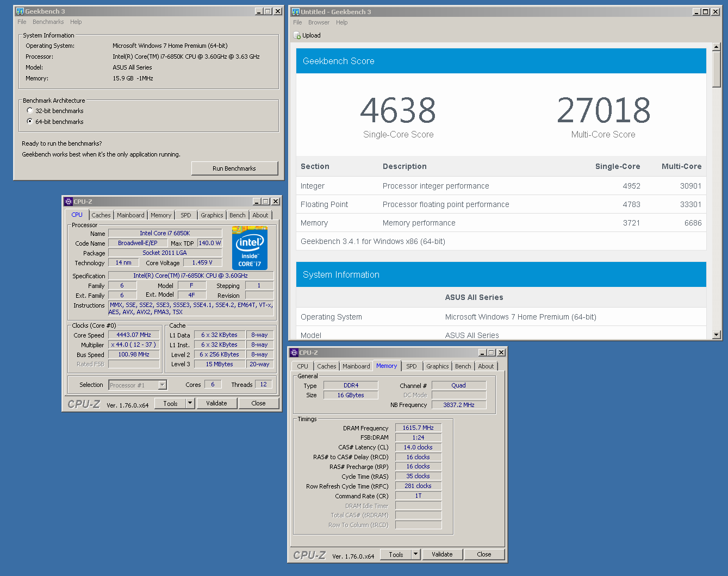
Task: Click the CPU-Z title bar icon in the Memory tab window
Action: tap(294, 353)
